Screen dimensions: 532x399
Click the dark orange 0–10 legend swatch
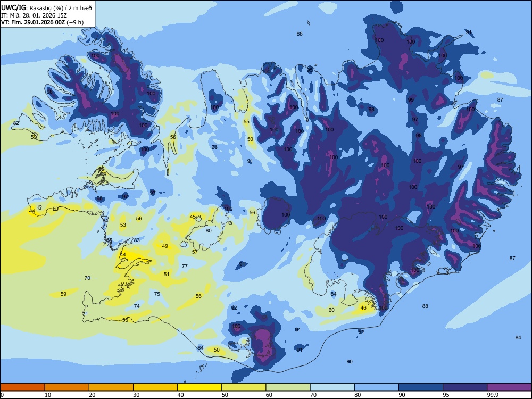click(x=22, y=387)
